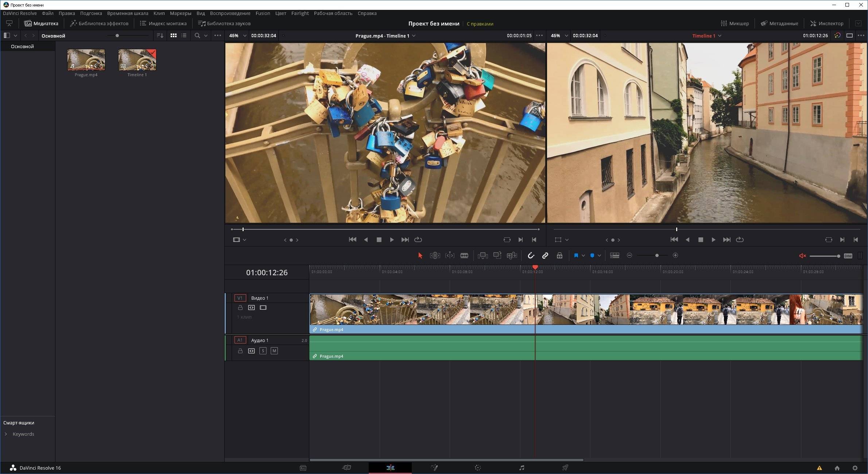
Task: Select the arrow Selection mode tool
Action: click(420, 256)
